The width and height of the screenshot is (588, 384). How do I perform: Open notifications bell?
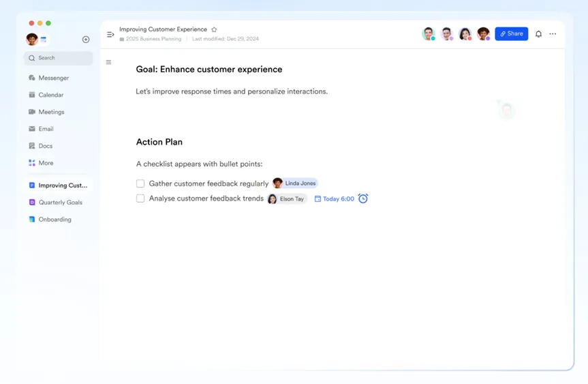pyautogui.click(x=538, y=34)
